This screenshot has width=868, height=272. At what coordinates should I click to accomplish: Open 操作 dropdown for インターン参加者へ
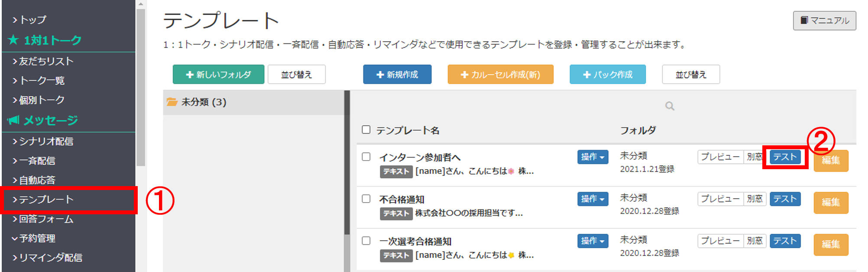pyautogui.click(x=592, y=157)
